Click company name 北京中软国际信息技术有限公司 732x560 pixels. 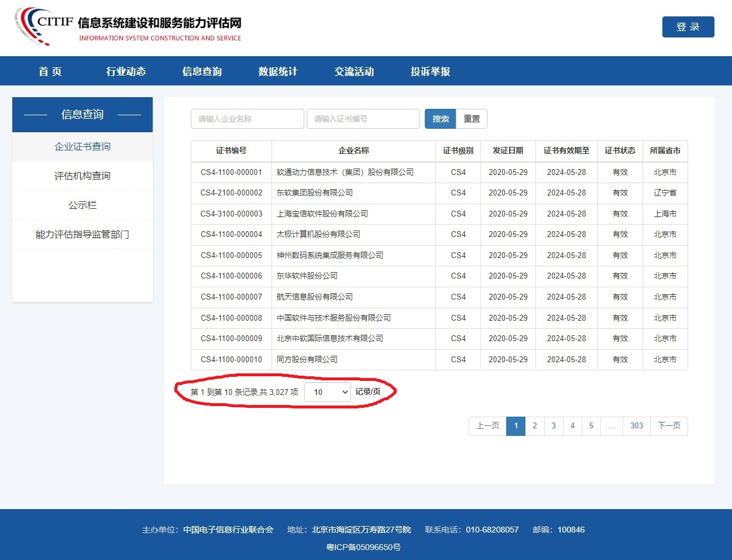coord(330,339)
